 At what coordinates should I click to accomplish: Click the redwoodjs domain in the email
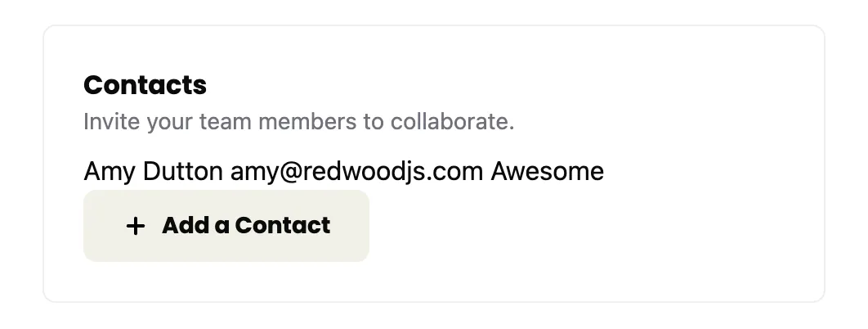click(361, 172)
